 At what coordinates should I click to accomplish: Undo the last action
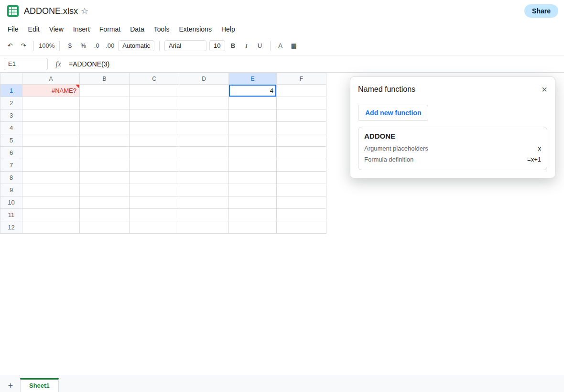click(10, 46)
